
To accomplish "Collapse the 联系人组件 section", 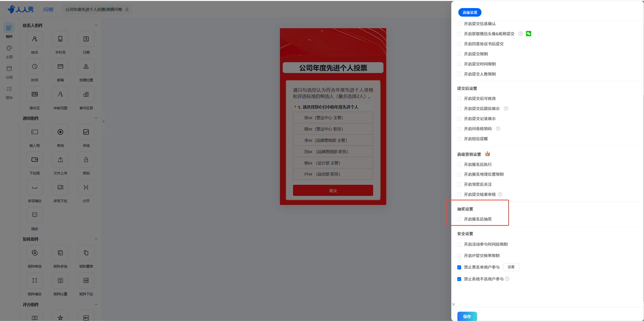I will [x=96, y=25].
